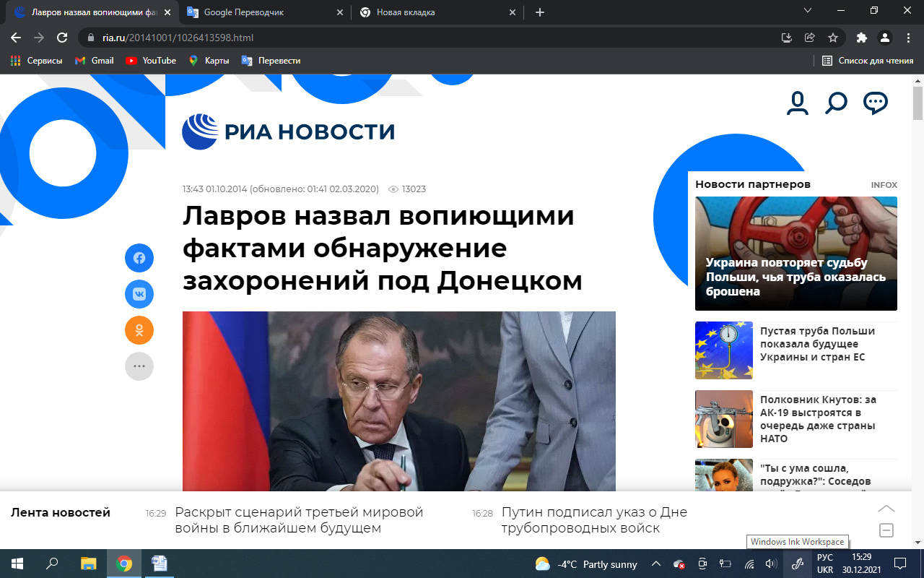Open Chrome tab search dropdown arrow
Viewport: 924px width, 578px height.
[808, 12]
